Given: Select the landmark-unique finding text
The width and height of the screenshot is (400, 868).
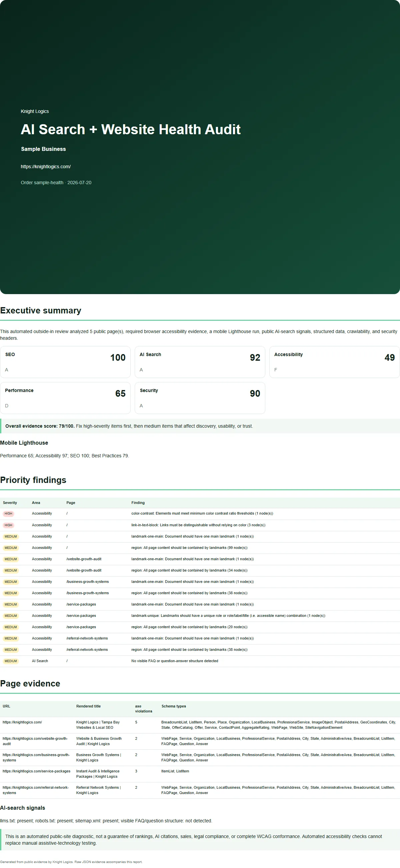Looking at the screenshot, I should [x=228, y=616].
